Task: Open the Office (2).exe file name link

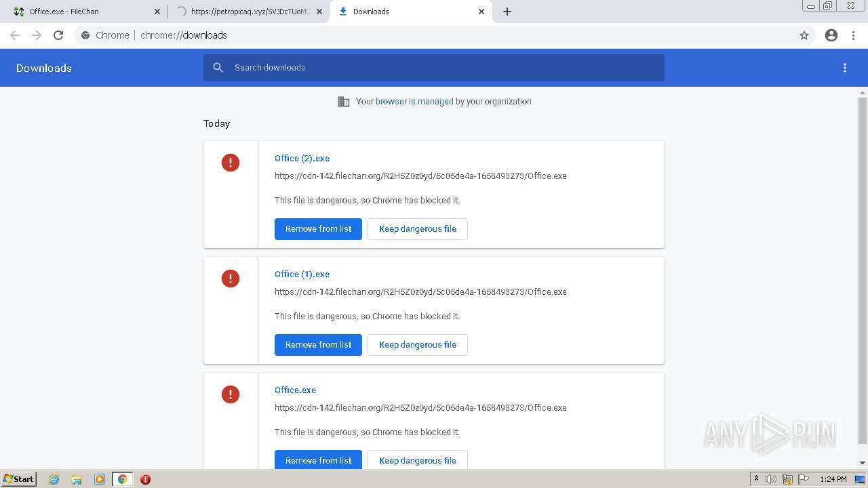Action: click(302, 159)
